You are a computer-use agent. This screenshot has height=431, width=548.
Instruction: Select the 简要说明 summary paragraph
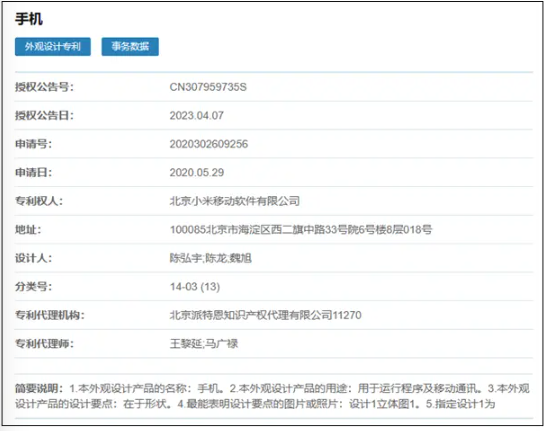coord(273,396)
